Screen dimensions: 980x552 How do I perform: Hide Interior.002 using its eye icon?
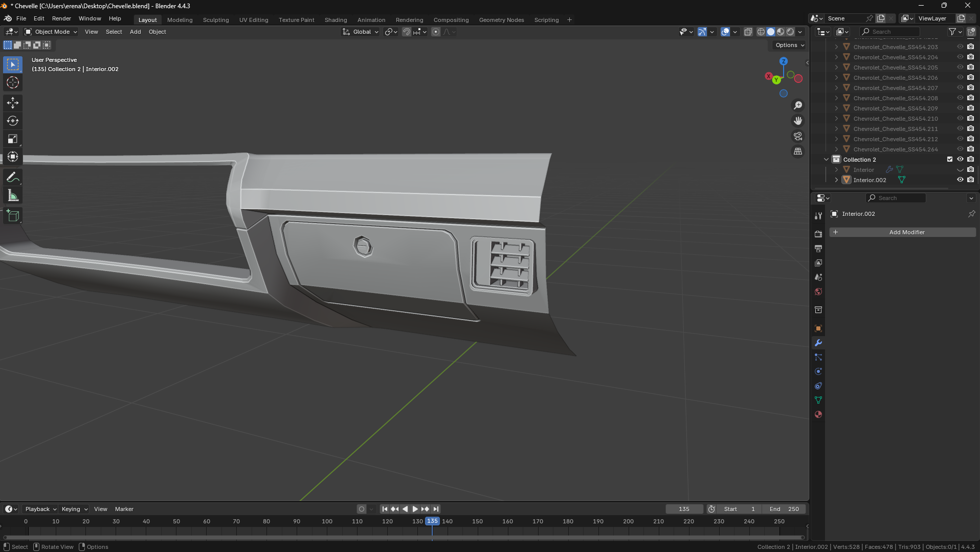pyautogui.click(x=960, y=180)
